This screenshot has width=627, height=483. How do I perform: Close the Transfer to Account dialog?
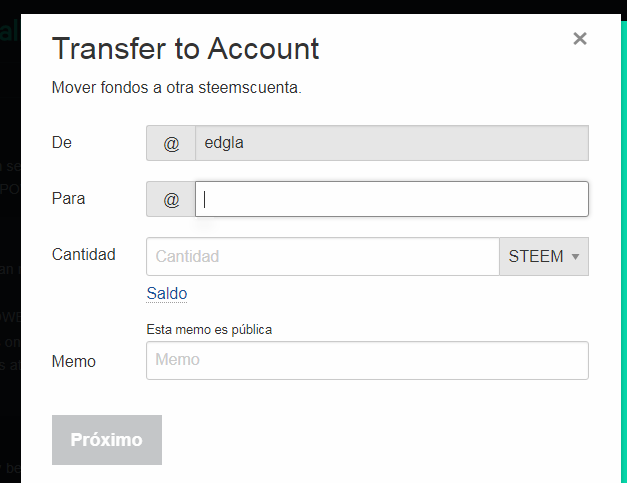(579, 39)
